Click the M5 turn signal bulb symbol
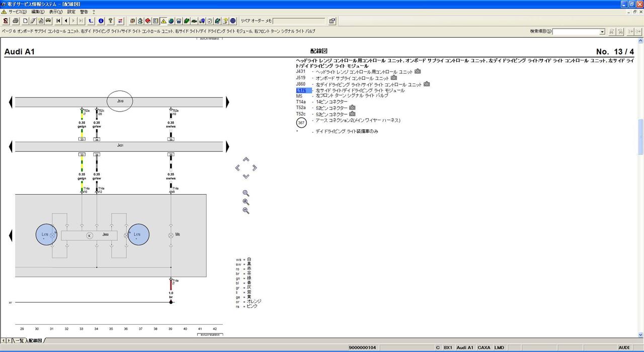The image size is (644, 352). click(171, 235)
